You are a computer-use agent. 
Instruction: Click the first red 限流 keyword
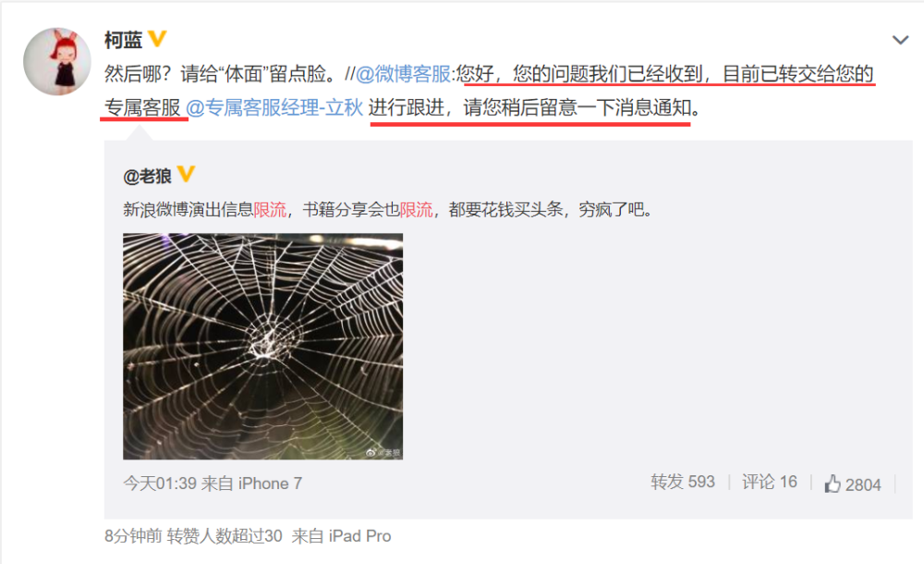tap(270, 210)
